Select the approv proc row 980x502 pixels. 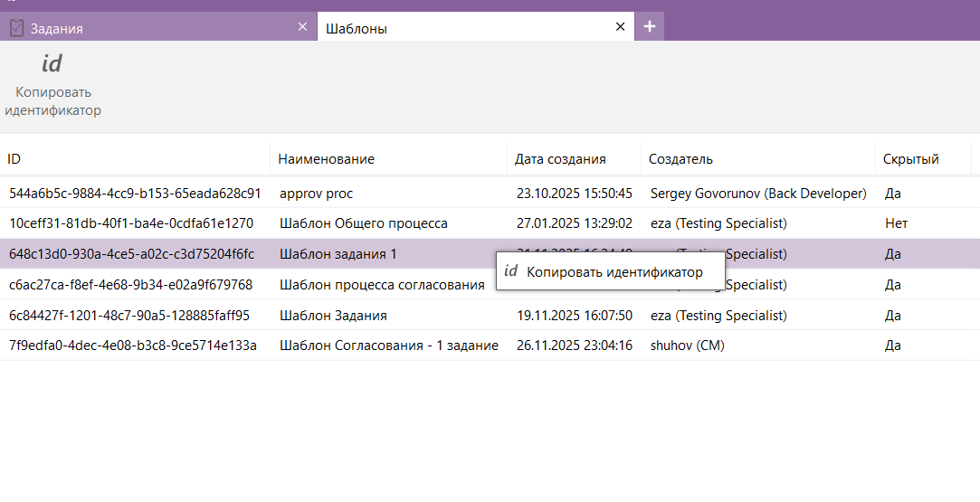coord(317,194)
